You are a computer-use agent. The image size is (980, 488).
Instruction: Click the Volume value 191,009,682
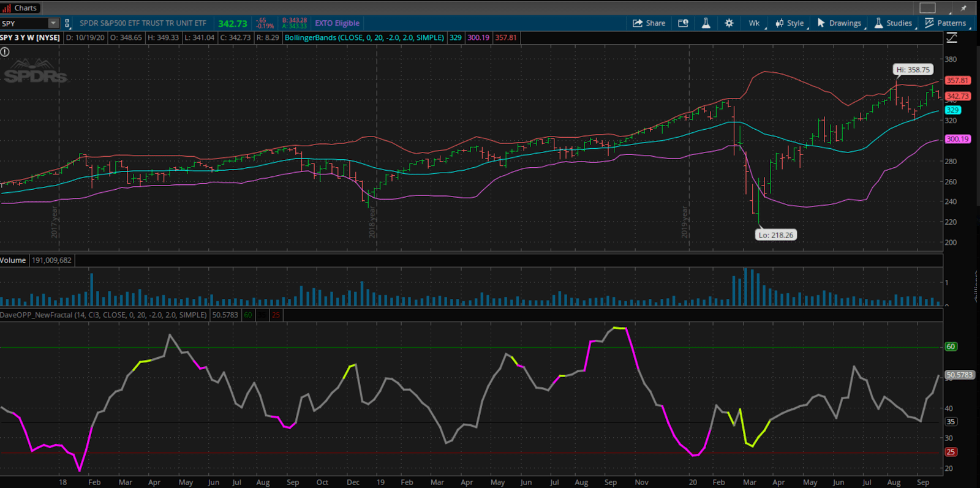click(x=51, y=260)
